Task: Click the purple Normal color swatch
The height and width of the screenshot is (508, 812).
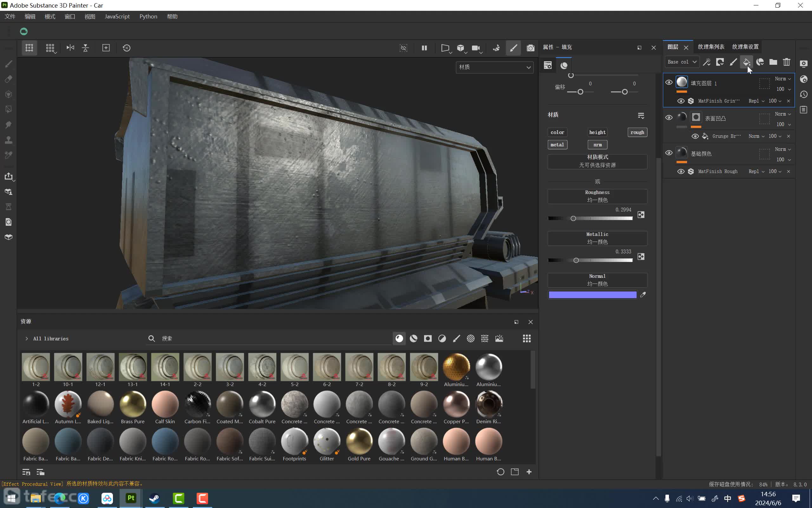Action: coord(593,295)
